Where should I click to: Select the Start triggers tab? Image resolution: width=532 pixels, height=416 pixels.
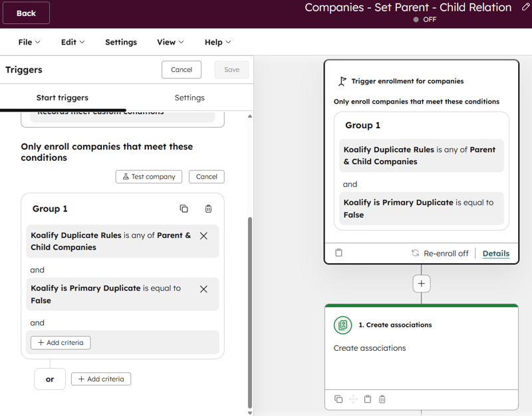click(x=63, y=97)
